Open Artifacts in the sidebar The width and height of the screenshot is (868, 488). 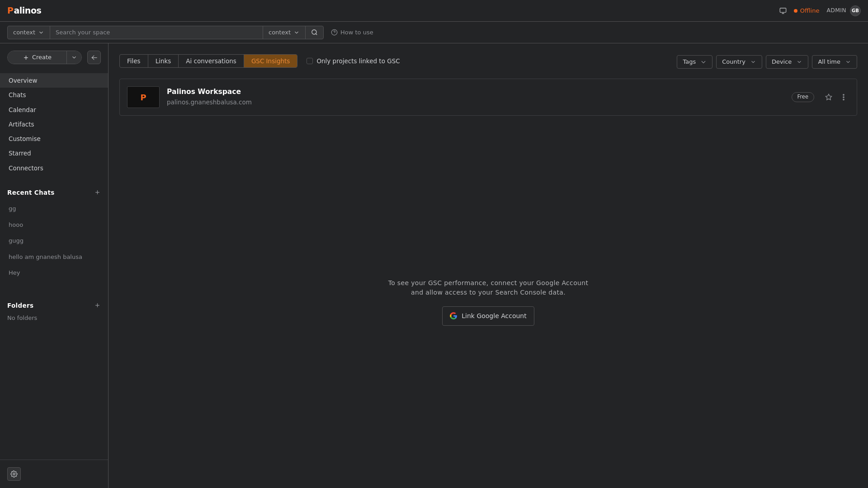point(54,124)
